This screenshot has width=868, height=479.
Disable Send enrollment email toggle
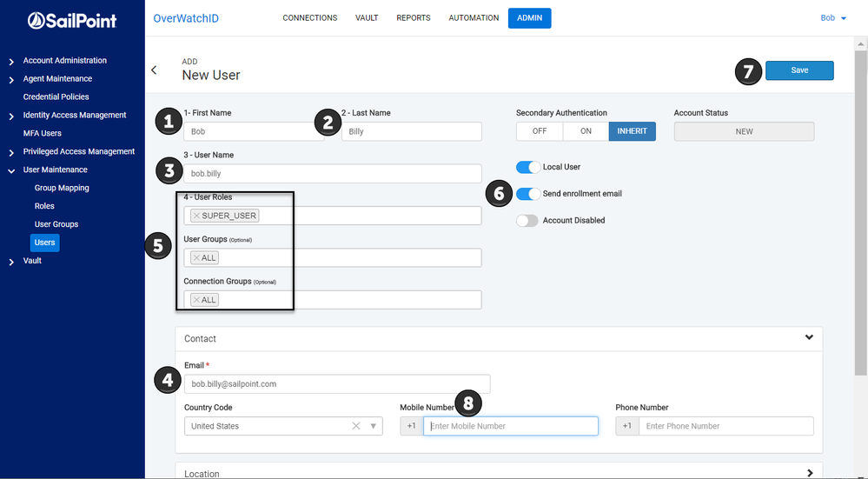point(528,194)
